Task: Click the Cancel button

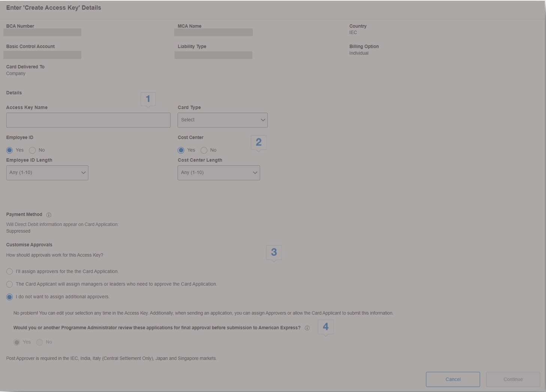Action: point(453,379)
